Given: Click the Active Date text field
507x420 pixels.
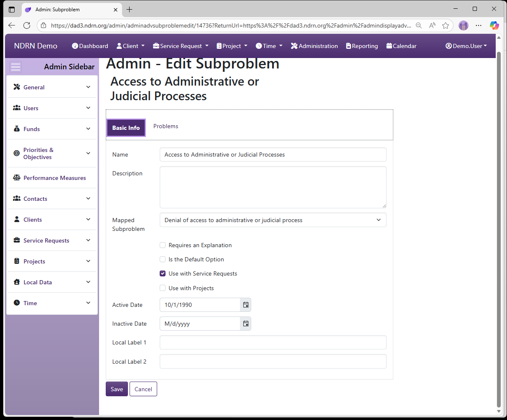Looking at the screenshot, I should pyautogui.click(x=200, y=305).
